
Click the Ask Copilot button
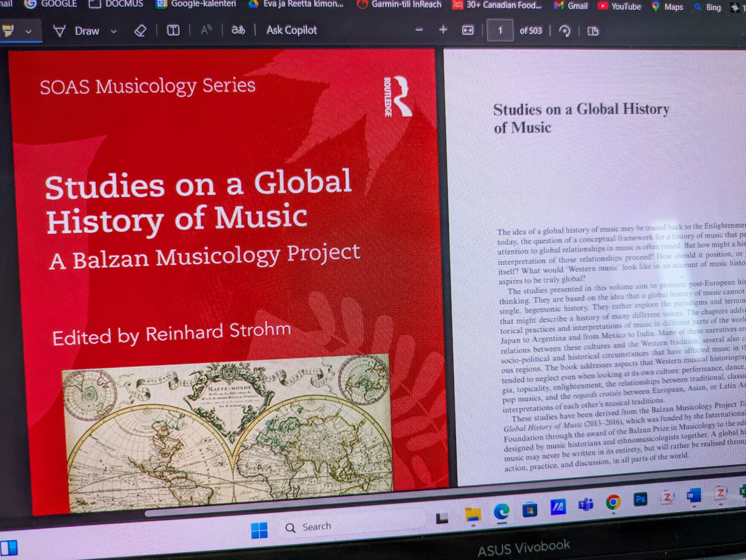click(x=292, y=30)
